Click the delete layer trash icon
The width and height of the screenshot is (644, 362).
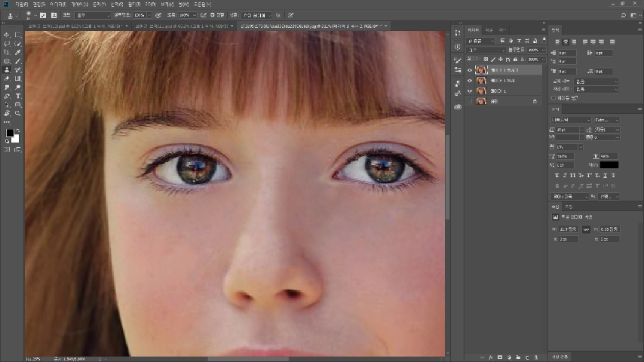coord(537,357)
